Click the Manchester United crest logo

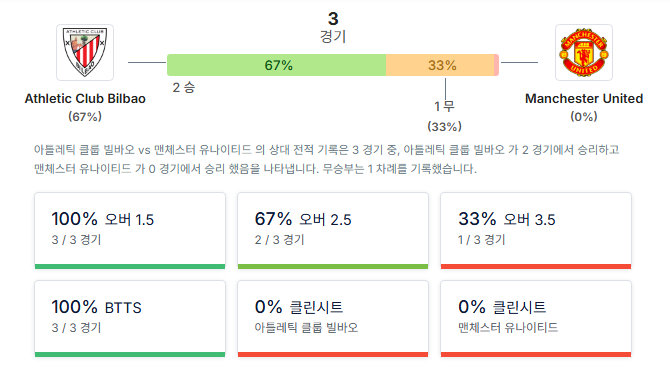584,52
